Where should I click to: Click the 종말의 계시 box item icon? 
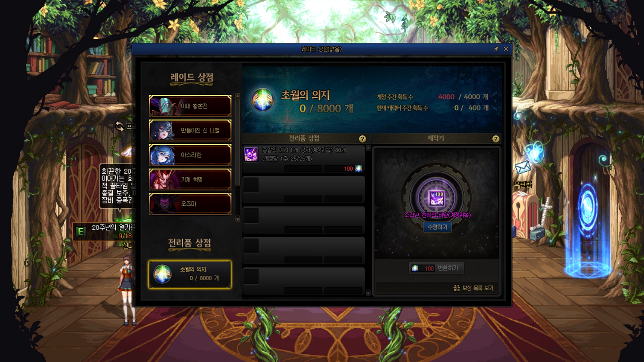[x=251, y=154]
